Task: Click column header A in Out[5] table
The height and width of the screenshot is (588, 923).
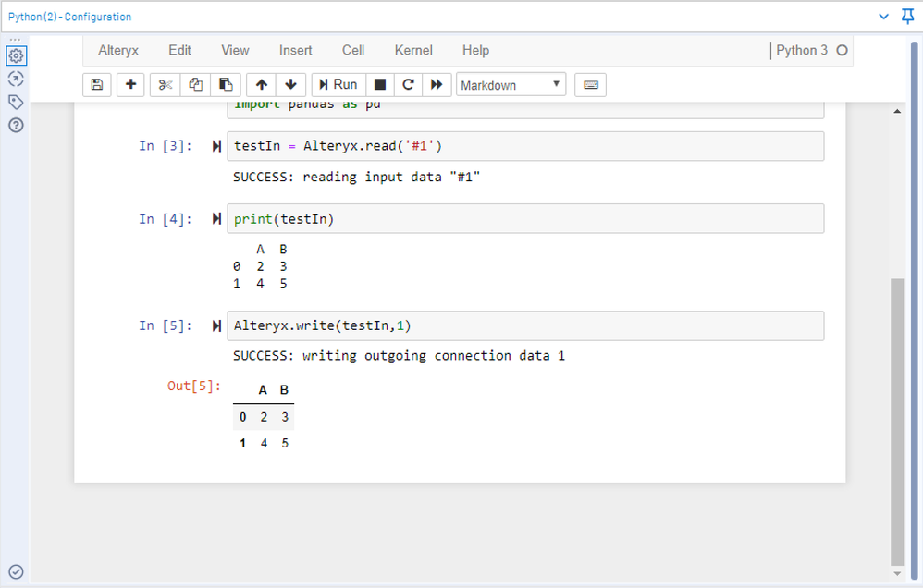Action: 263,389
